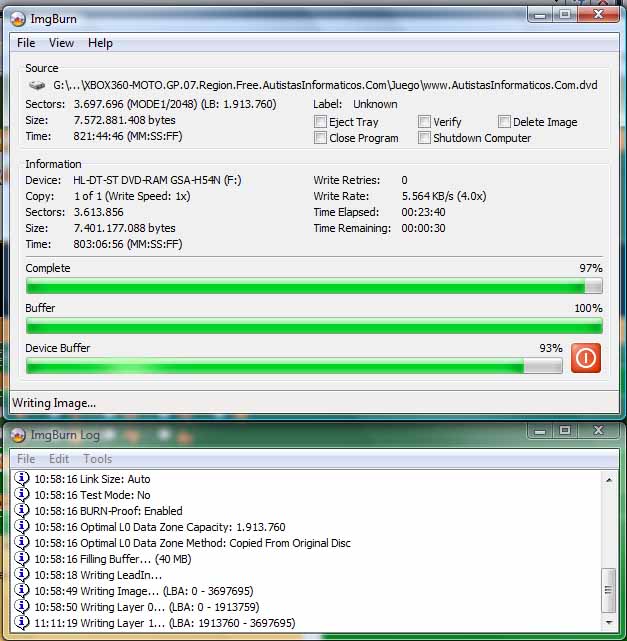This screenshot has width=627, height=641.
Task: Click info icon on Writing Layer 1 row
Action: (22, 623)
